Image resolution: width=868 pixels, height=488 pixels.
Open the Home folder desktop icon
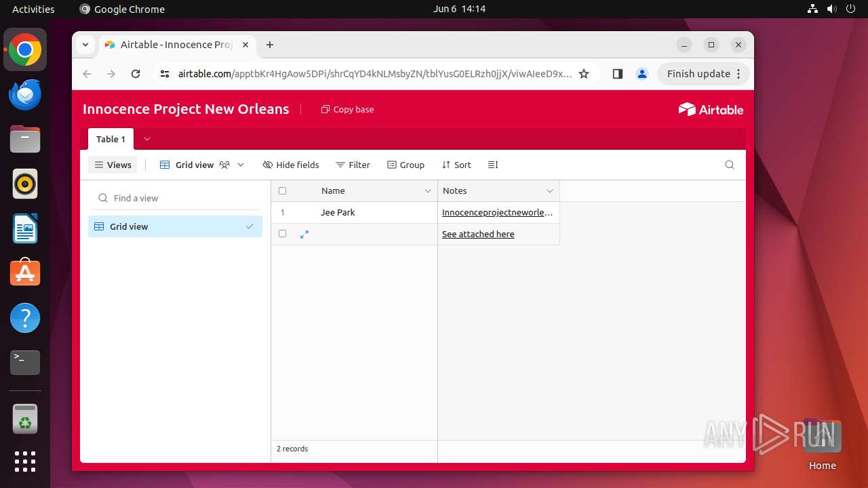click(822, 444)
